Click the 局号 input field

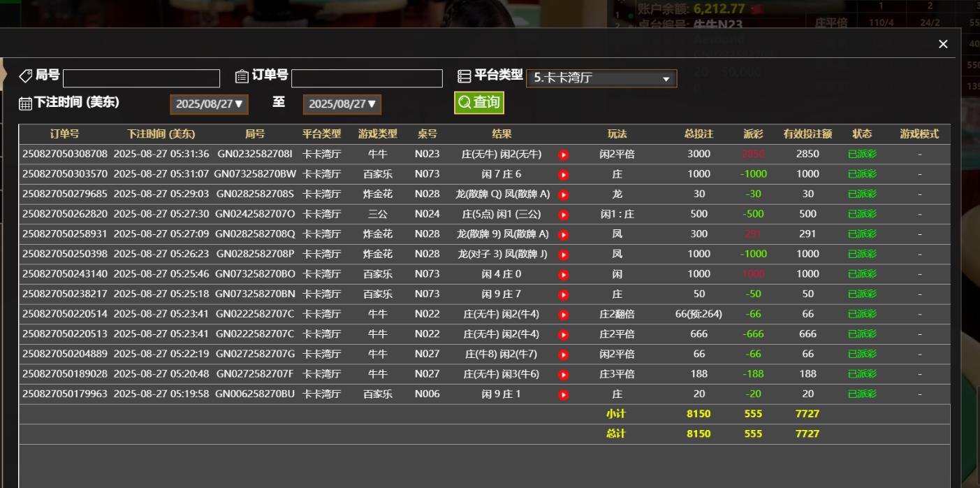tap(141, 78)
